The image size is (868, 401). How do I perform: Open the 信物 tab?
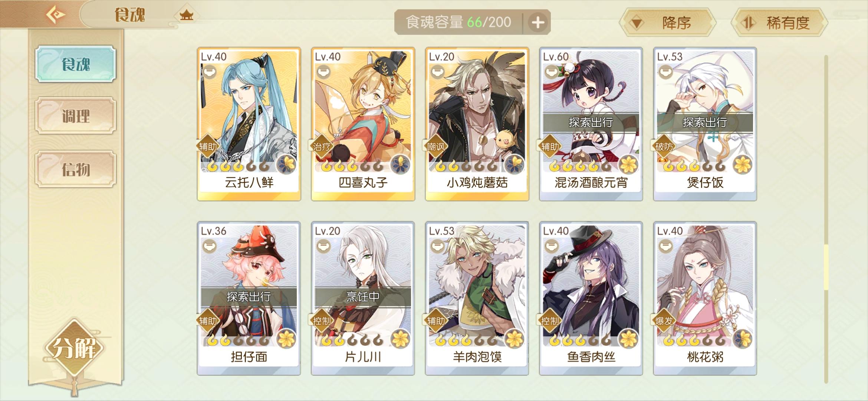(x=76, y=169)
